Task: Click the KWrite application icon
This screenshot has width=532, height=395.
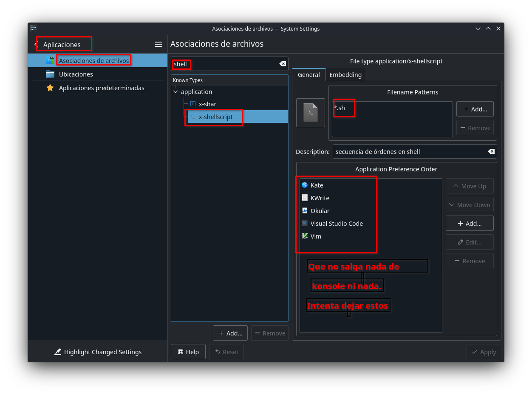Action: [x=305, y=198]
